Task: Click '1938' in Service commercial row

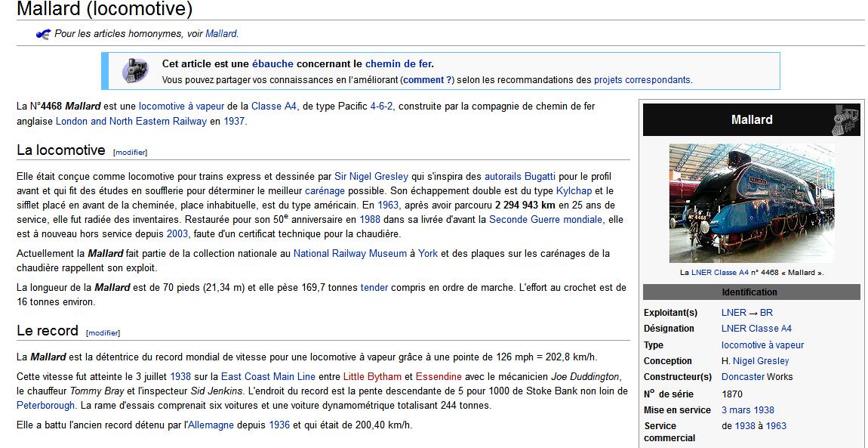Action: click(x=745, y=426)
